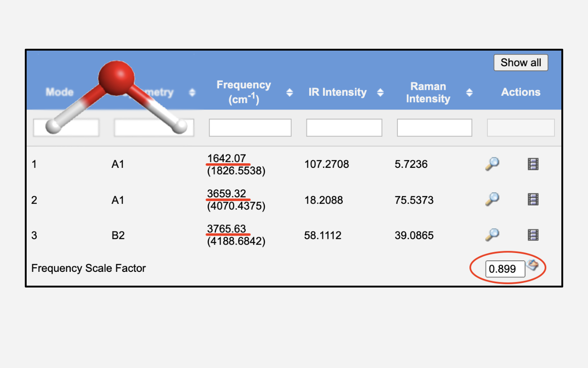Click film animation icon for mode 1
Viewport: 588px width, 368px height.
(533, 164)
